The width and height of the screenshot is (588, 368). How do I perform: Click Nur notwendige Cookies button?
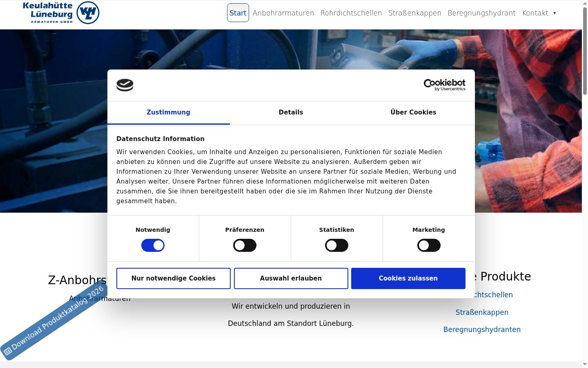point(174,278)
